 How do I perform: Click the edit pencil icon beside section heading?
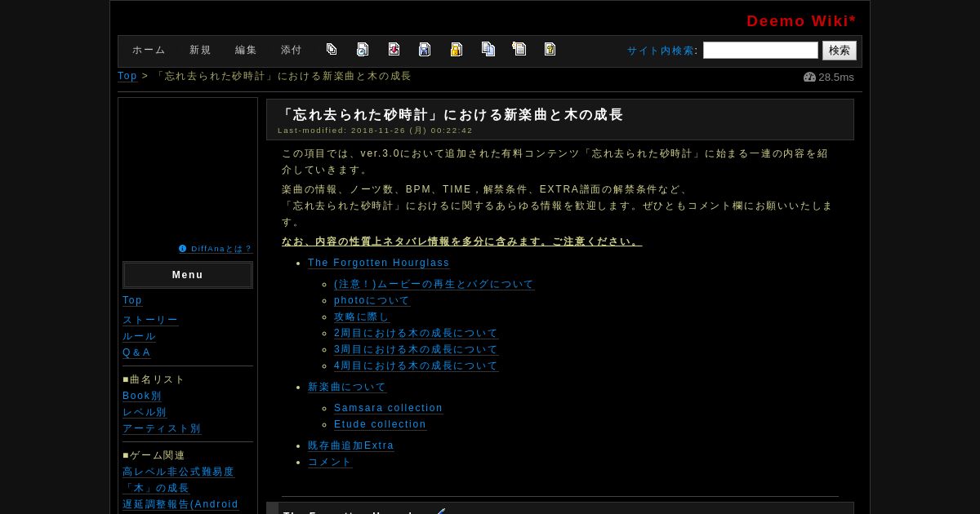pyautogui.click(x=441, y=511)
